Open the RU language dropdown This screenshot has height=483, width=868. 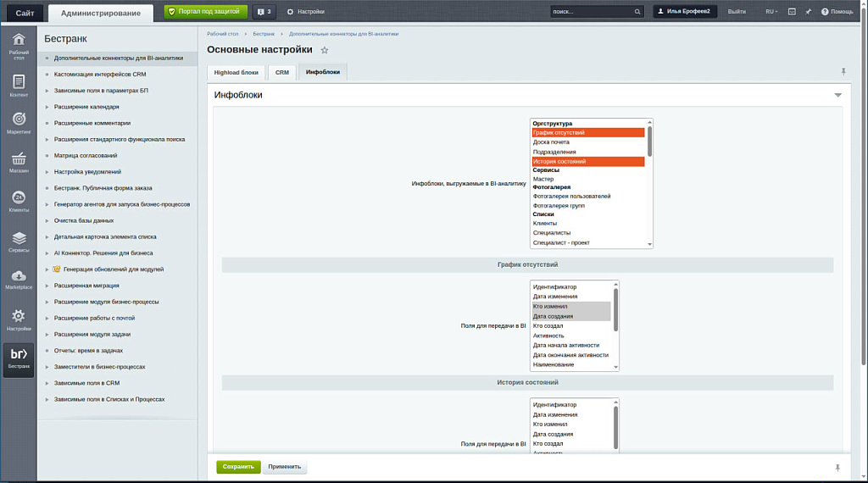tap(771, 12)
